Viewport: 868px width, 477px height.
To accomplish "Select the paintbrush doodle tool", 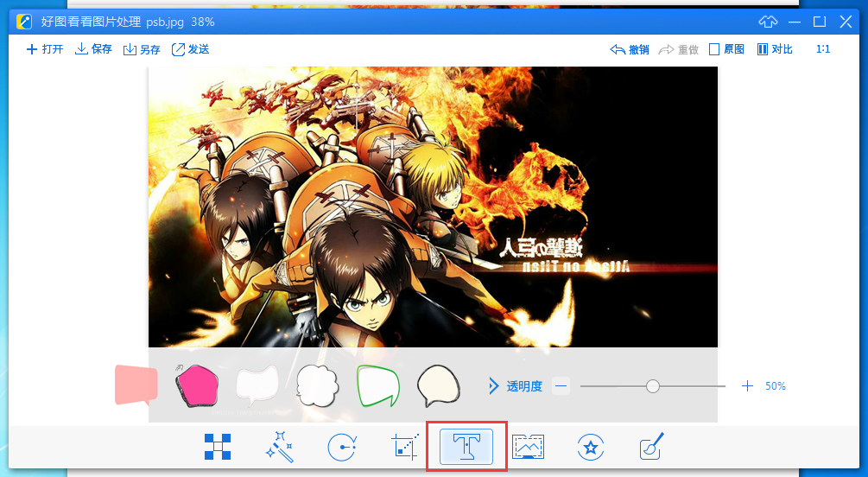I will click(x=651, y=447).
